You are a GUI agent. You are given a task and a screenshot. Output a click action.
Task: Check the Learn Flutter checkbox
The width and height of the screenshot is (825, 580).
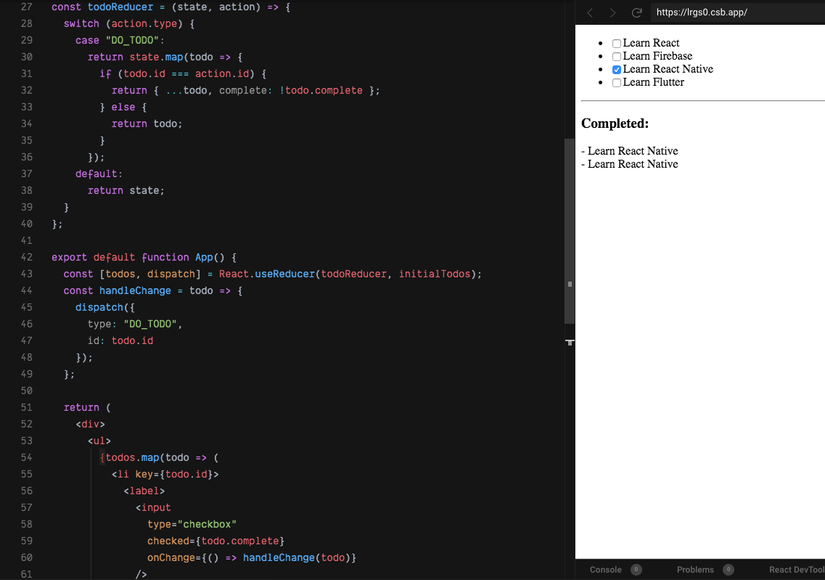616,83
